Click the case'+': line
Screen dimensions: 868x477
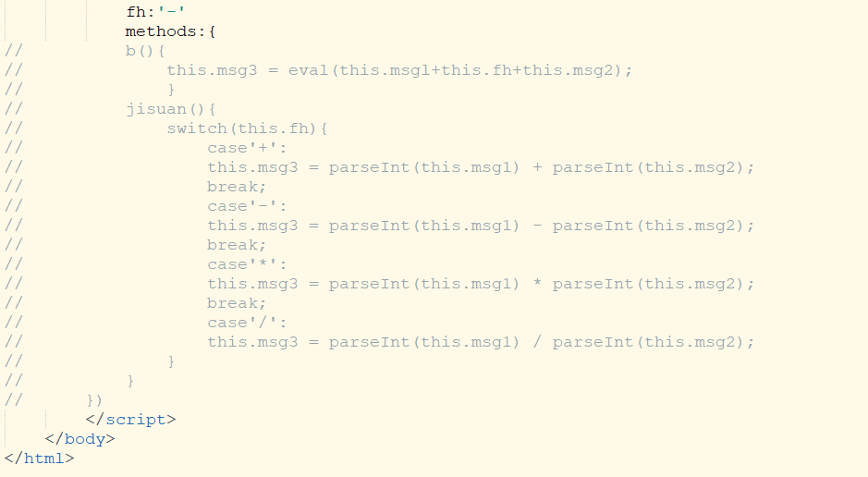point(247,148)
